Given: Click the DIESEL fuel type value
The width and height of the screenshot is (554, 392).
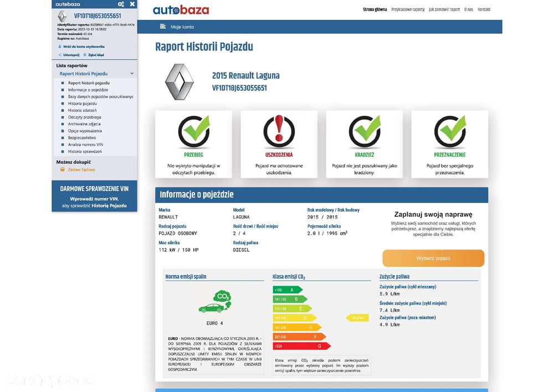Looking at the screenshot, I should (x=241, y=250).
